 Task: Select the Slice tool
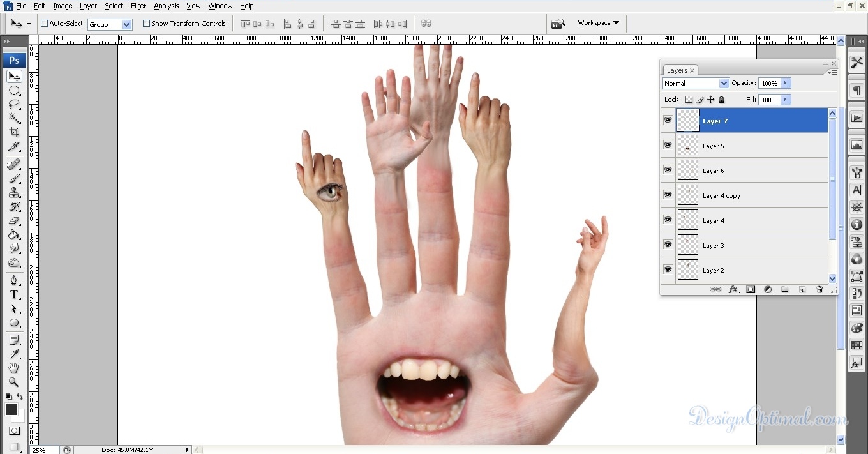(x=14, y=146)
